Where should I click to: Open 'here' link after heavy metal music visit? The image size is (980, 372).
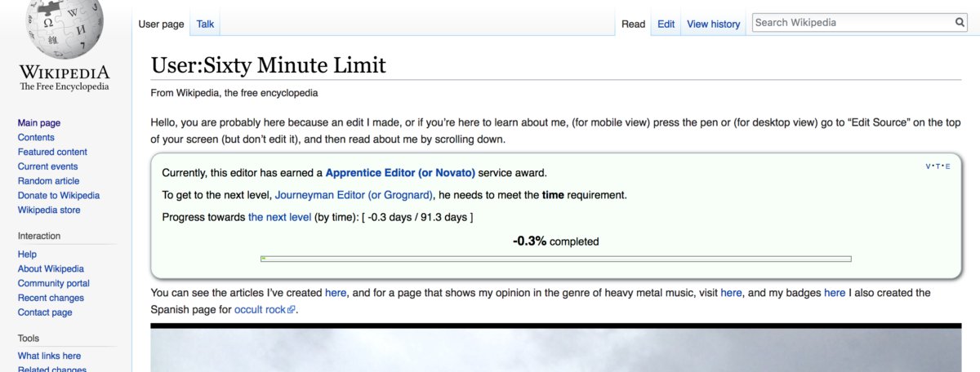(x=731, y=293)
